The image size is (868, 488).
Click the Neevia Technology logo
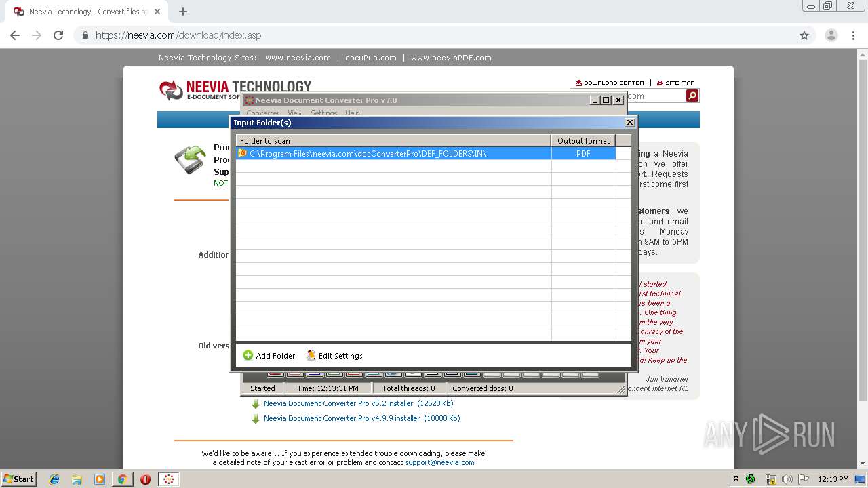tap(235, 89)
